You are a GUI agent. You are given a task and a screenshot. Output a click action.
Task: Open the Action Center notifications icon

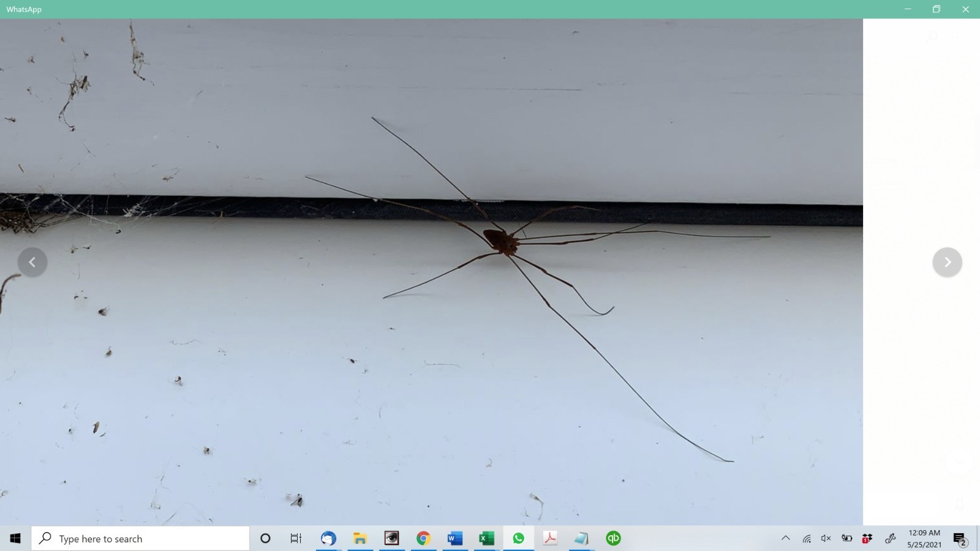960,539
